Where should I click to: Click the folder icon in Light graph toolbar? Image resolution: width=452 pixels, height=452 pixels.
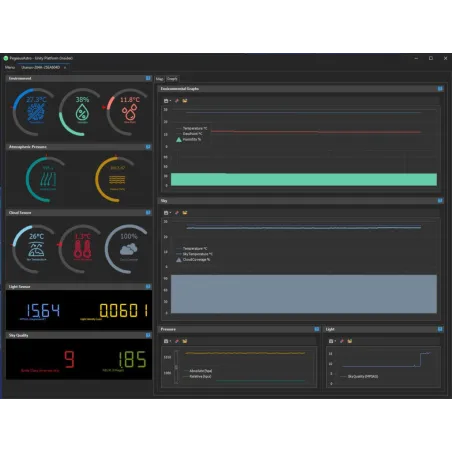pos(350,341)
